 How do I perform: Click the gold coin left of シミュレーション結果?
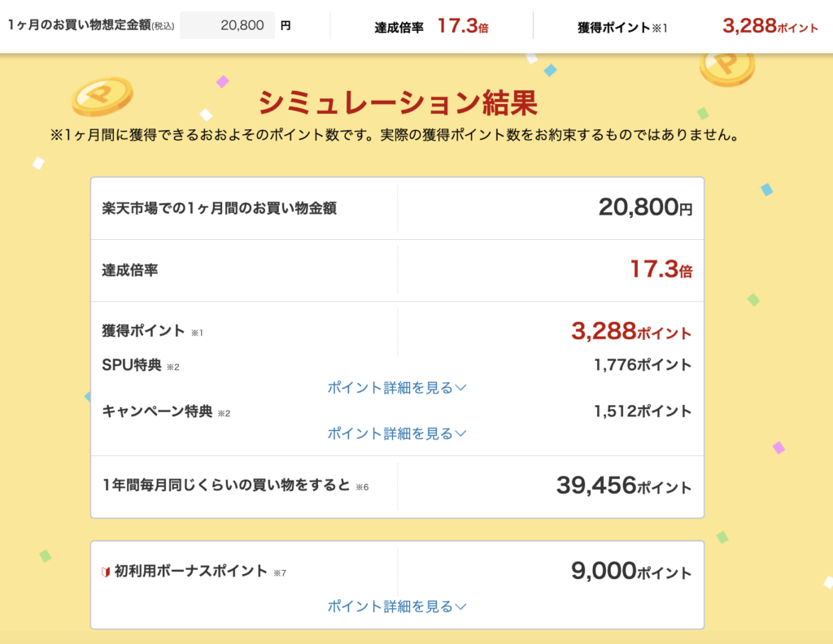coord(102,97)
